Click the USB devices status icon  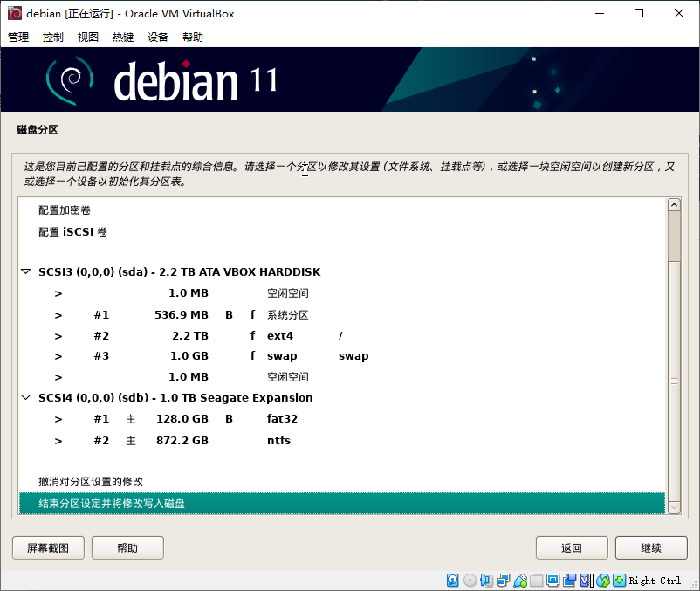520,580
